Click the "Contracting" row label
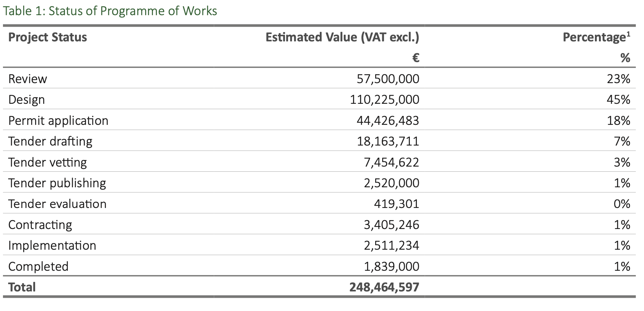Viewport: 644px width, 311px height. click(x=40, y=225)
